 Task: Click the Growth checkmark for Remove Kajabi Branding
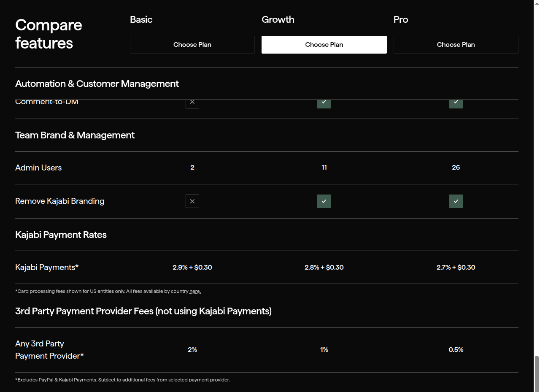(324, 201)
